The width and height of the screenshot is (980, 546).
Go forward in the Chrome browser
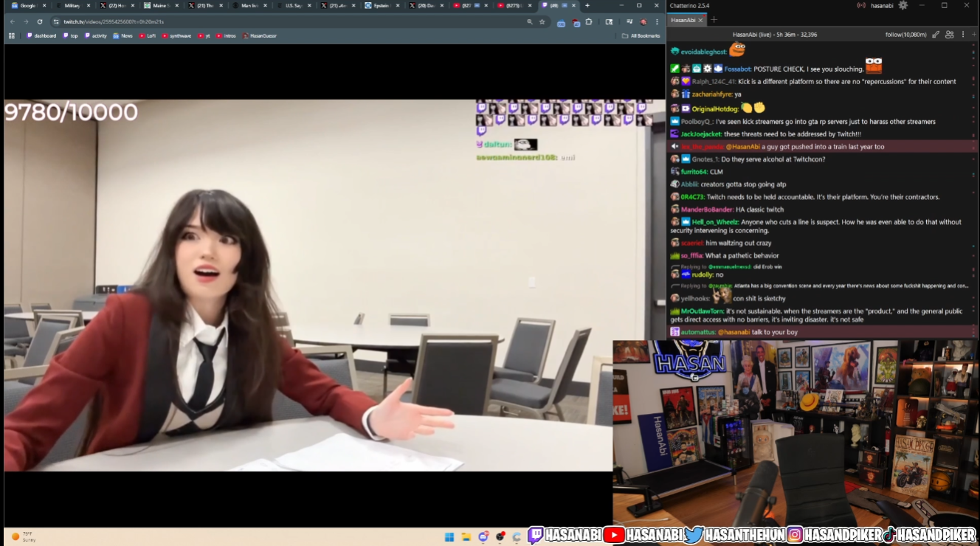click(x=26, y=21)
